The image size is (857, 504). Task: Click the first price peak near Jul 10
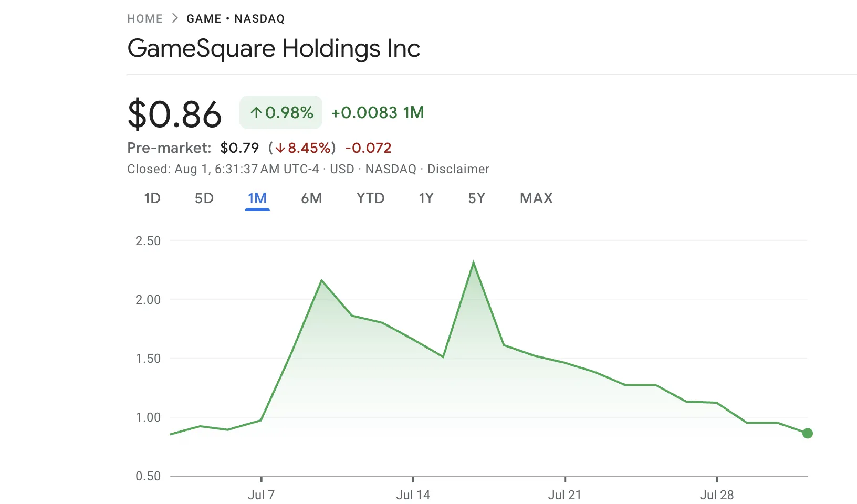[x=322, y=280]
